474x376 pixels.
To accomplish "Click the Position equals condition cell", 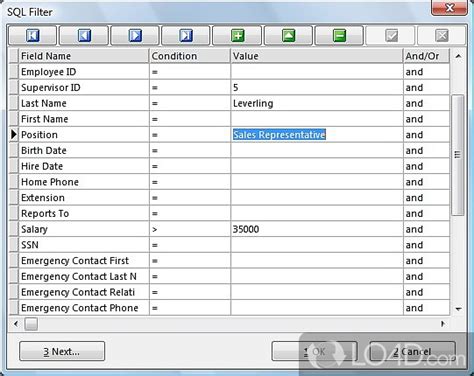I will (190, 134).
